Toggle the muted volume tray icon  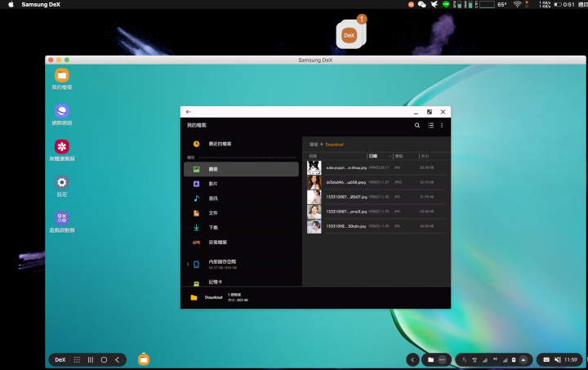(x=558, y=360)
